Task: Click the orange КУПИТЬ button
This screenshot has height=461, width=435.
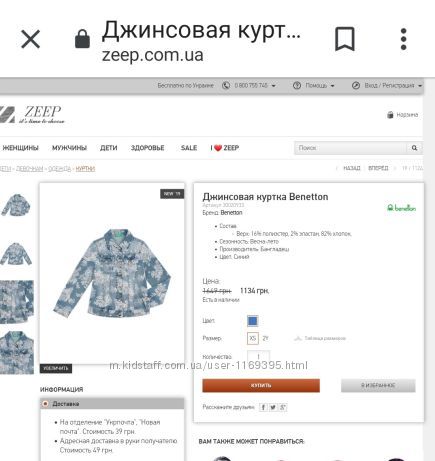Action: point(261,385)
